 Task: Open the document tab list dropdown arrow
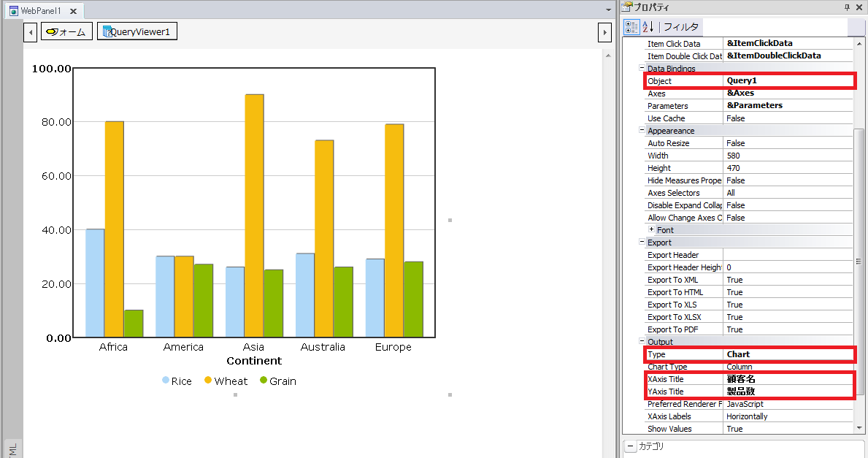click(609, 10)
